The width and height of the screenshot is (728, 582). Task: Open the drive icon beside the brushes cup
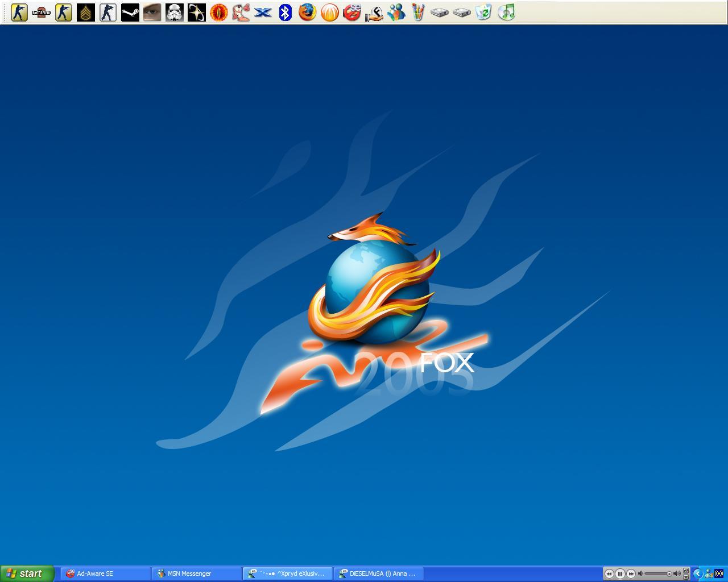tap(440, 13)
